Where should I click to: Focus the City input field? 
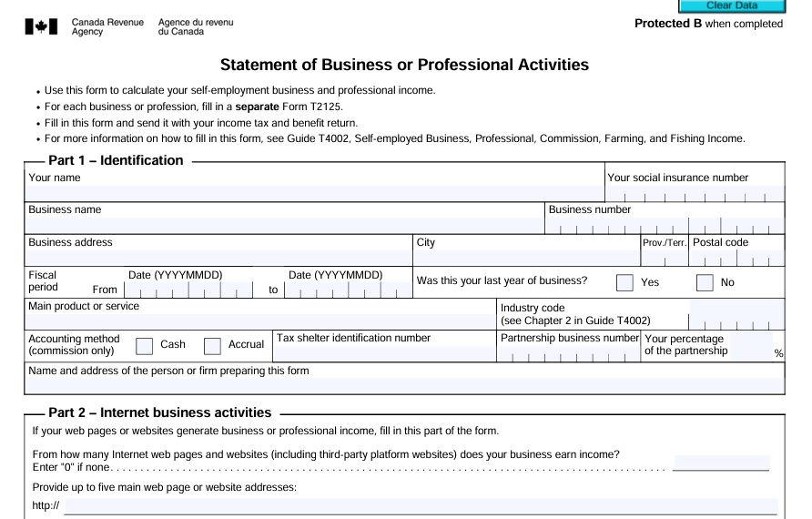[526, 258]
